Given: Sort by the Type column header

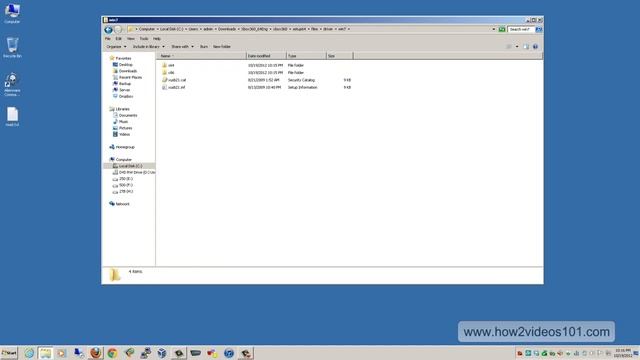Looking at the screenshot, I should (306, 56).
